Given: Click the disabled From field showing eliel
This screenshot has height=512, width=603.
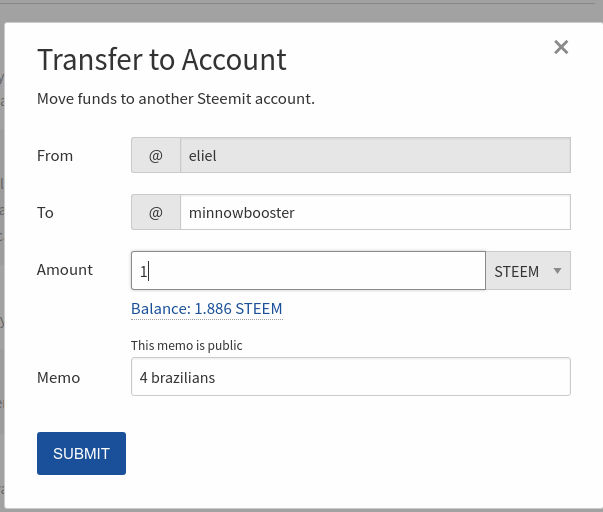Looking at the screenshot, I should tap(375, 155).
